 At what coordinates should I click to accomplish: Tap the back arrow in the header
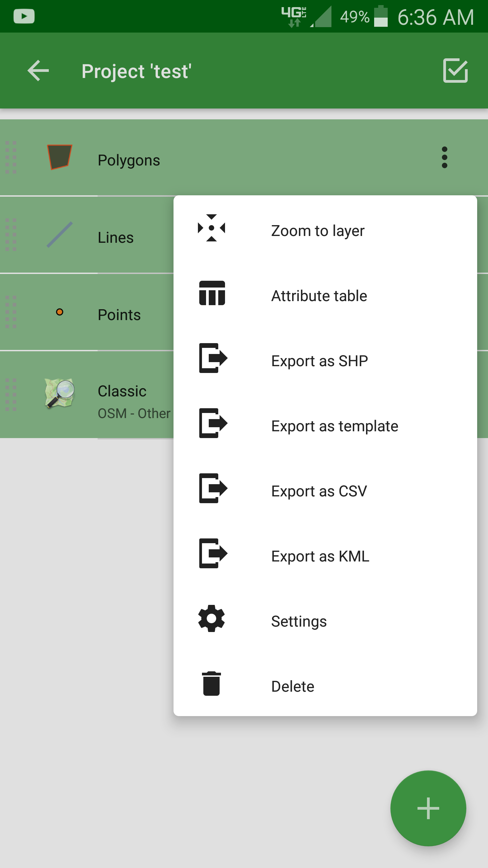click(x=38, y=71)
